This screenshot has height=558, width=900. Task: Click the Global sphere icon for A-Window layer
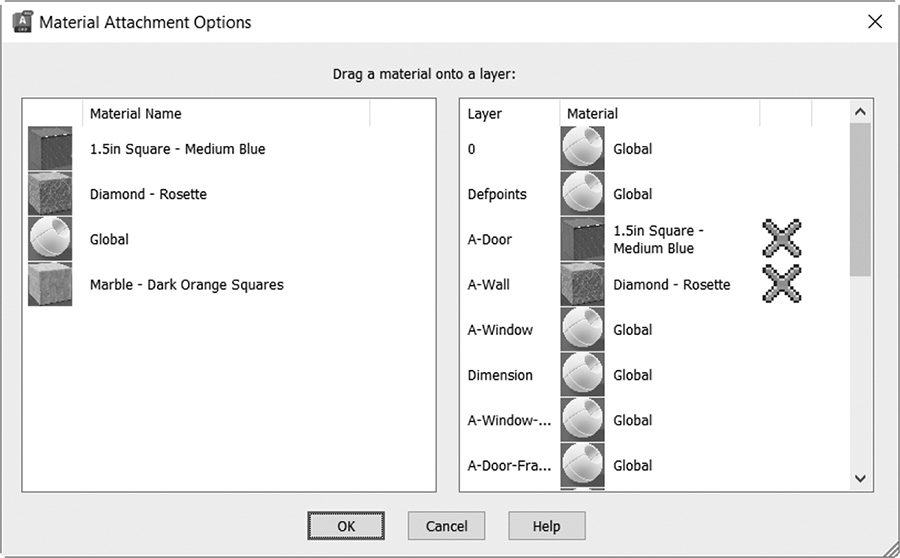click(x=583, y=330)
